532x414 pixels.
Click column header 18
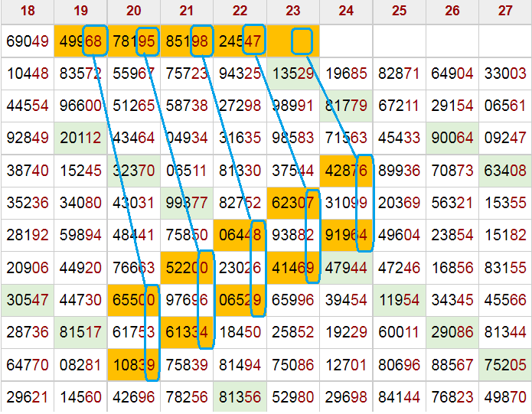tap(27, 11)
